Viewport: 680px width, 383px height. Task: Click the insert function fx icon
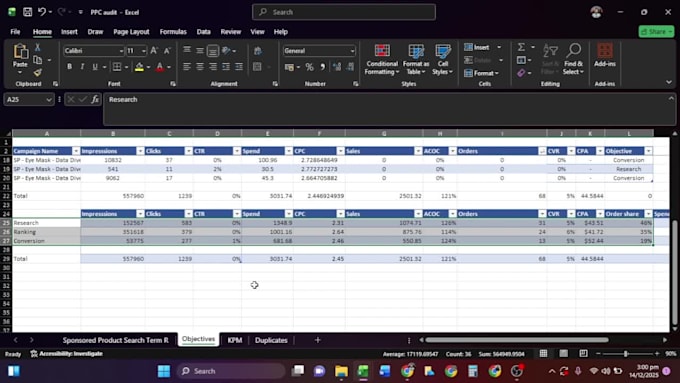click(95, 99)
